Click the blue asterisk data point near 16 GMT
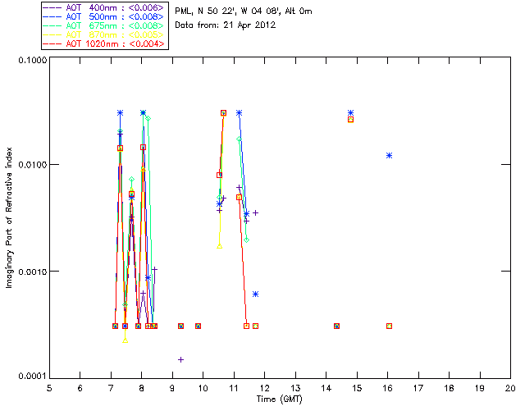Viewport: 525px width, 420px height. coord(389,155)
